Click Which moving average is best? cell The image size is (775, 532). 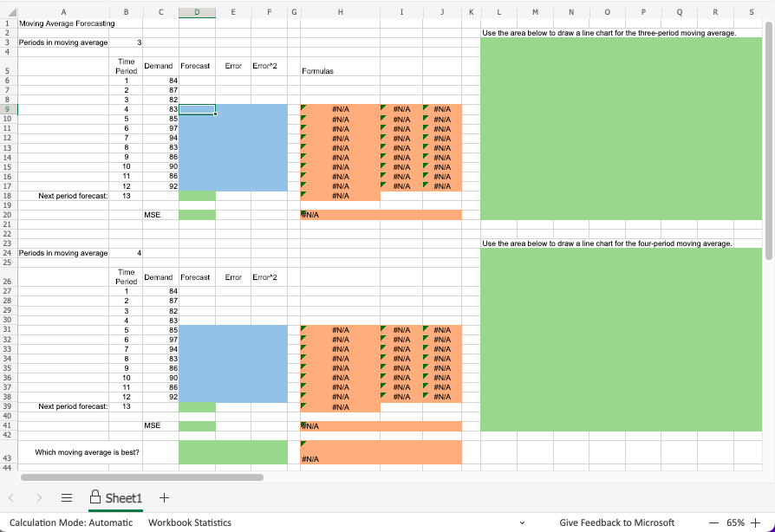coord(80,452)
